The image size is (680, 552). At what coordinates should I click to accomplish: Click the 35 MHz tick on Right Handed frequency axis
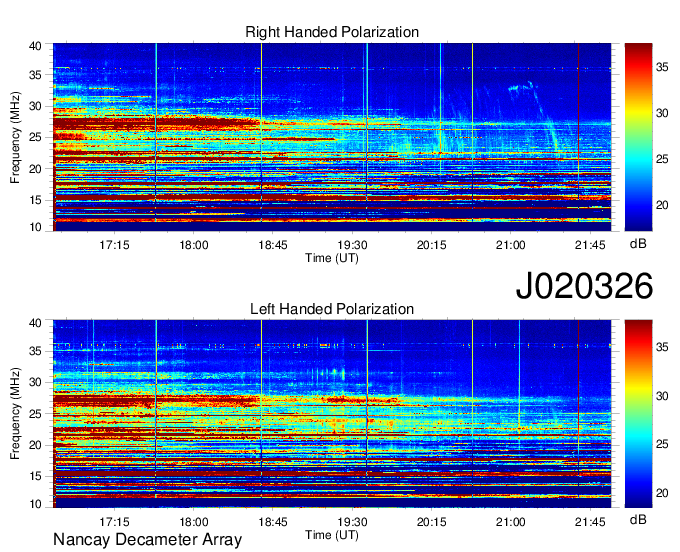[35, 75]
